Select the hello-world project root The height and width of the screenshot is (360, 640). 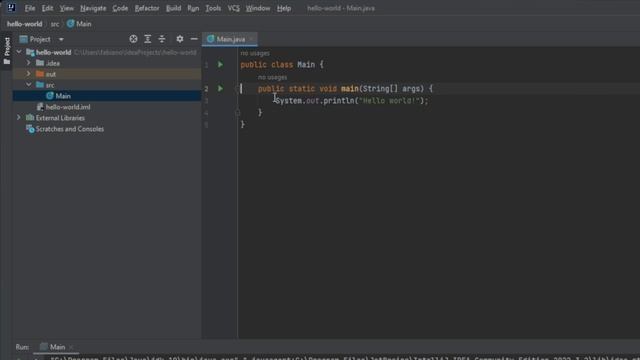coord(107,52)
